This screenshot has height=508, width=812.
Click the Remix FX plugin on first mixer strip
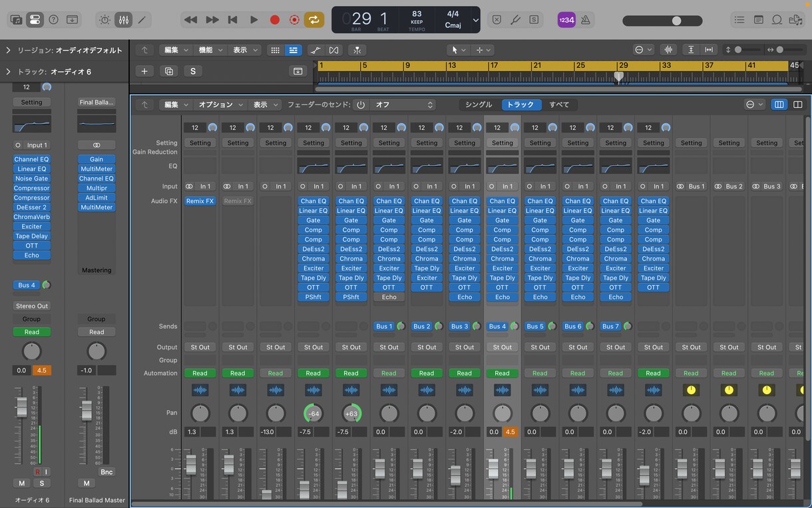(200, 201)
